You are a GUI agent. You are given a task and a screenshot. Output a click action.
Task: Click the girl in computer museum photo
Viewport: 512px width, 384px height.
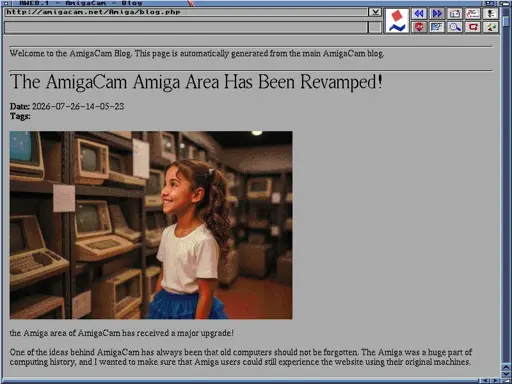coord(151,225)
